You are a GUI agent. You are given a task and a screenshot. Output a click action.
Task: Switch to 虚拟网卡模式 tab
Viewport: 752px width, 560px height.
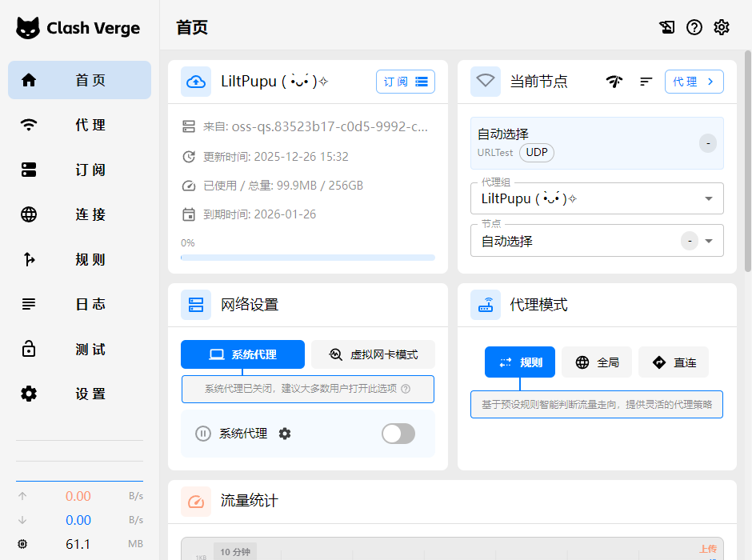point(374,354)
